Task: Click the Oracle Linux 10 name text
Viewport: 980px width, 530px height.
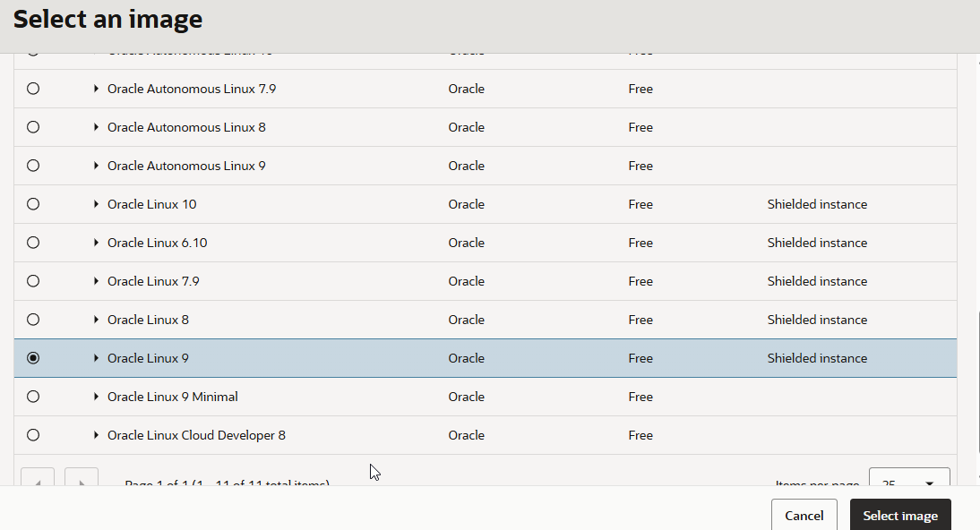Action: (152, 204)
